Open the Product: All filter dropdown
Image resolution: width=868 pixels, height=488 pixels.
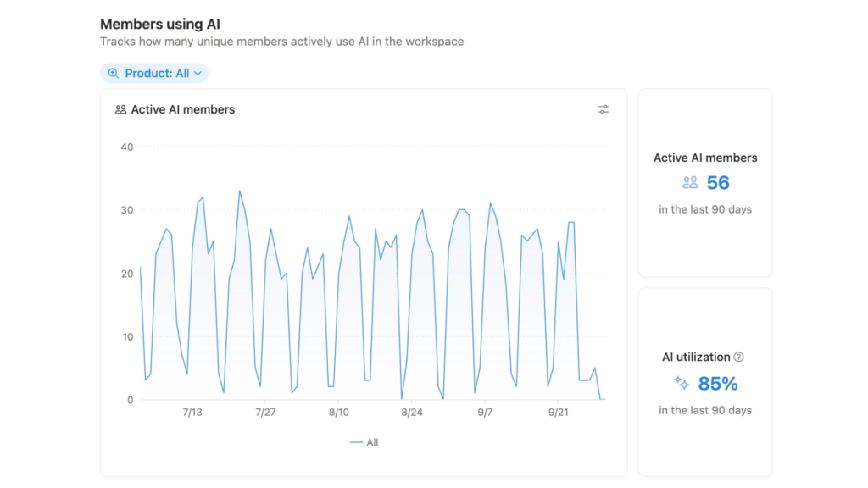pos(154,73)
